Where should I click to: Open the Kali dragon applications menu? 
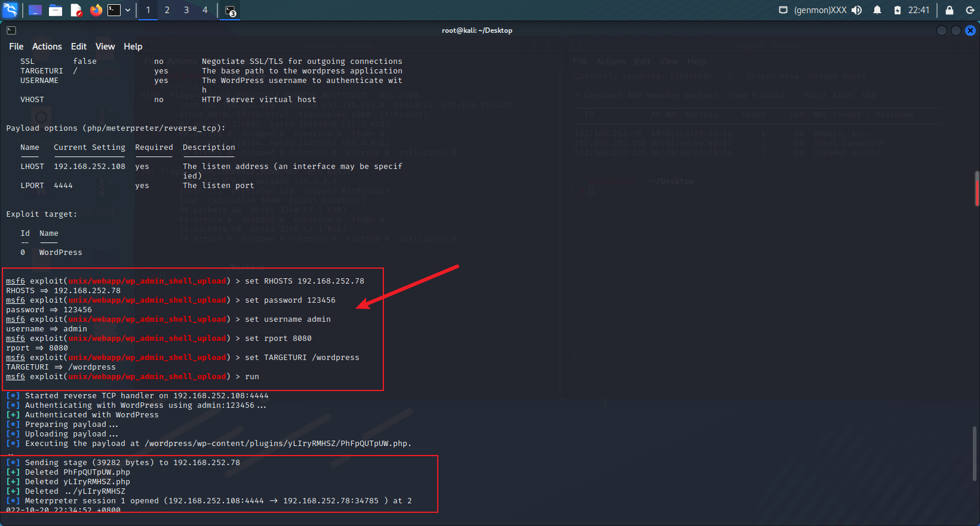(x=10, y=10)
